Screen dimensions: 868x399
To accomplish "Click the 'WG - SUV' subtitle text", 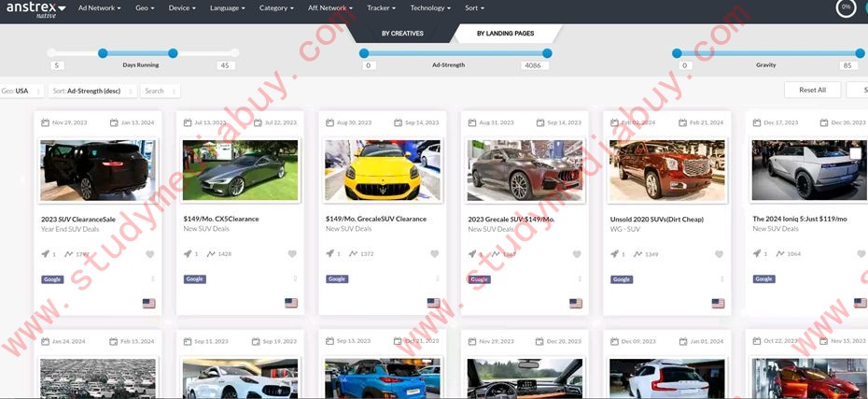I will coord(625,229).
